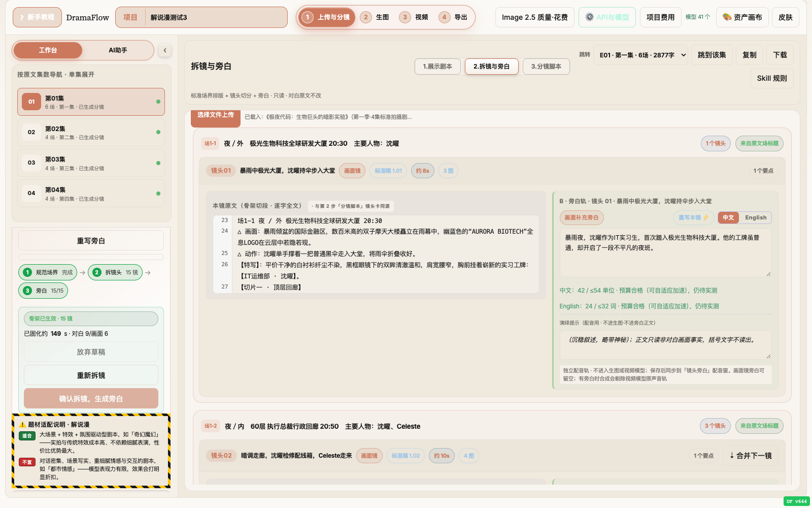
Task: Go to step 2 生图
Action: (376, 17)
